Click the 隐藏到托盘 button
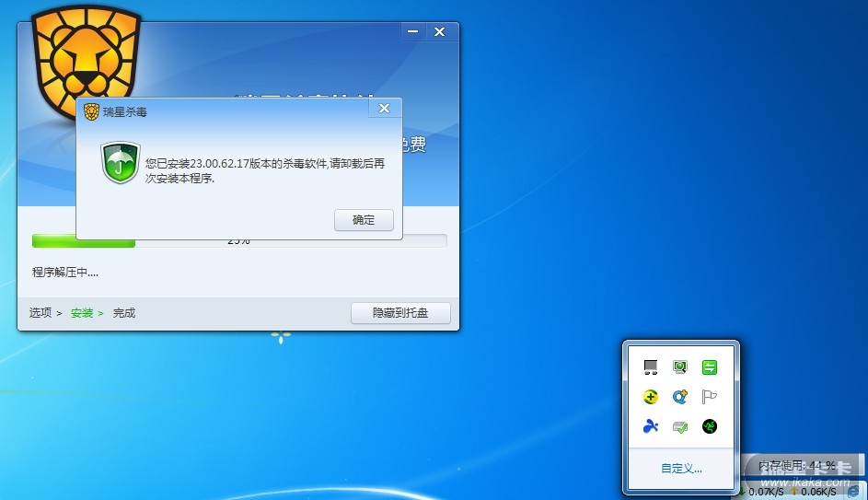The image size is (868, 500). coord(400,313)
